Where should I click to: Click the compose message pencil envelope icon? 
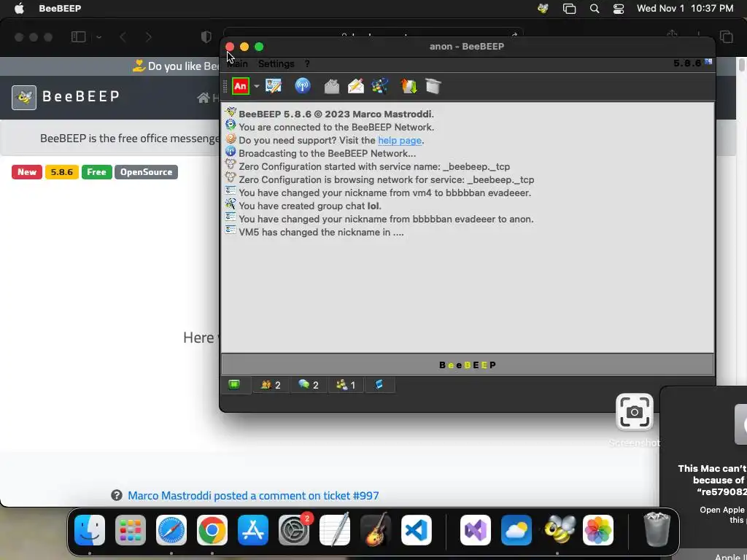[x=356, y=86]
